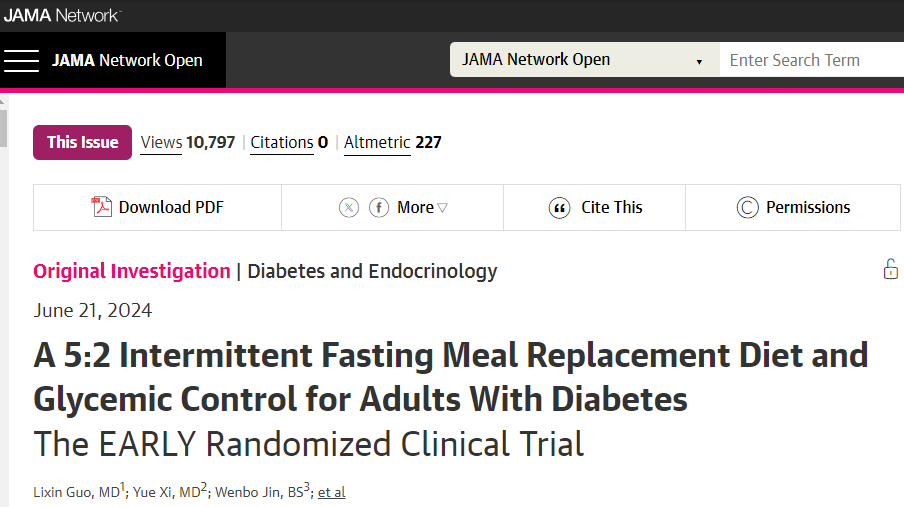Click the JAMA Network logo
Viewport: 904px width, 507px height.
[61, 15]
